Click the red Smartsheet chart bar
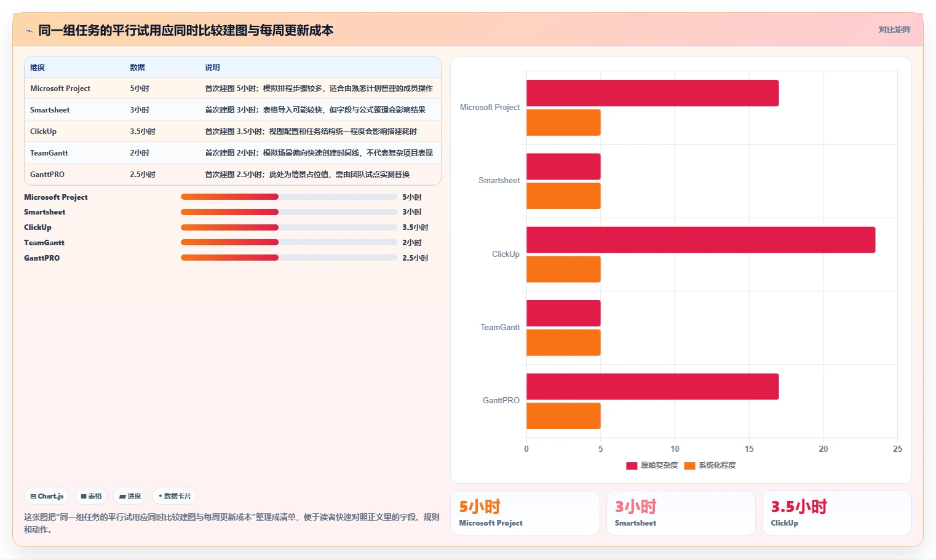The height and width of the screenshot is (560, 936). (x=563, y=167)
